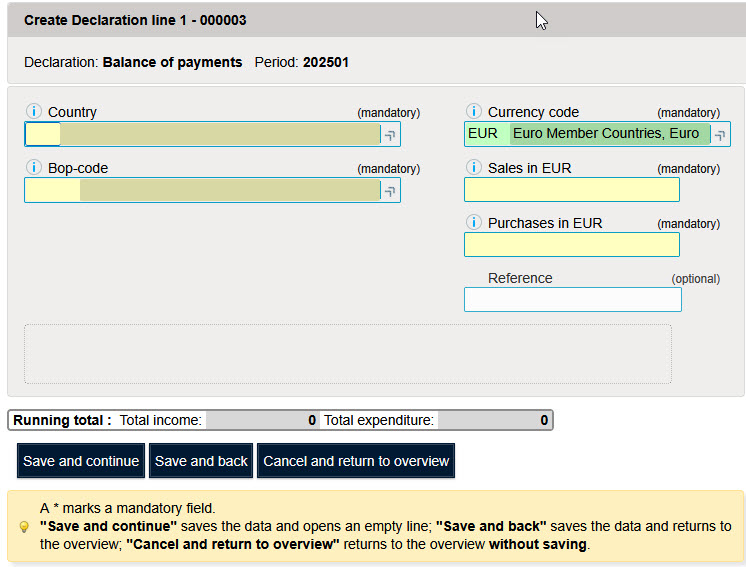Focus the Purchases in EUR field
This screenshot has width=746, height=567.
(571, 245)
